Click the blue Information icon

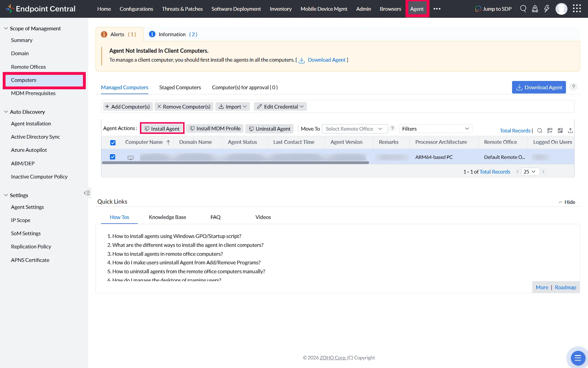click(x=152, y=34)
